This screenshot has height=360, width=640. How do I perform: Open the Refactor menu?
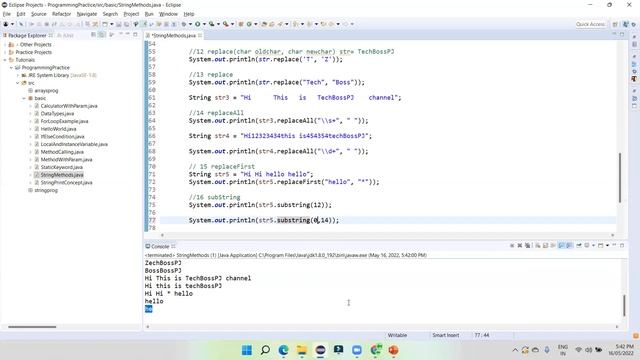tap(62, 14)
